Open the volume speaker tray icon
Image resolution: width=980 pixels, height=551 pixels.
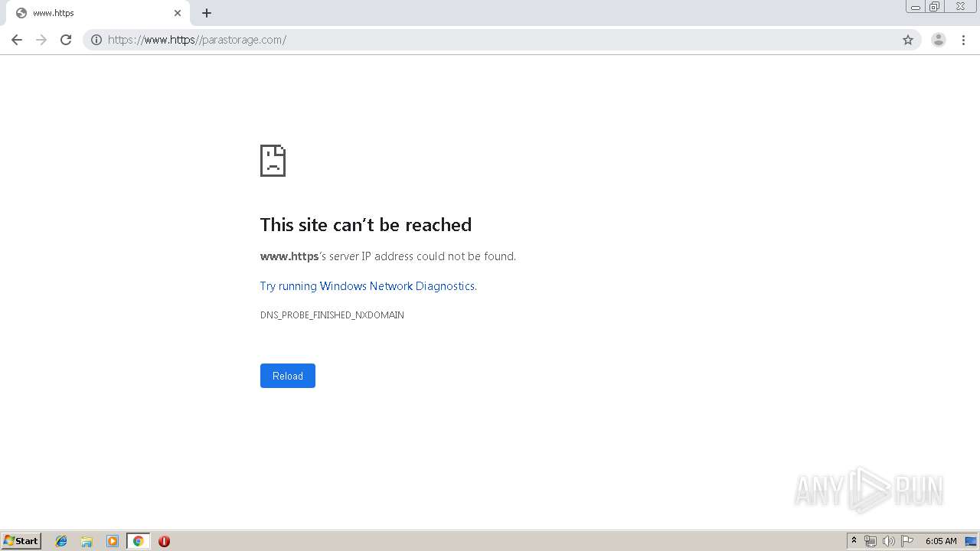point(889,541)
